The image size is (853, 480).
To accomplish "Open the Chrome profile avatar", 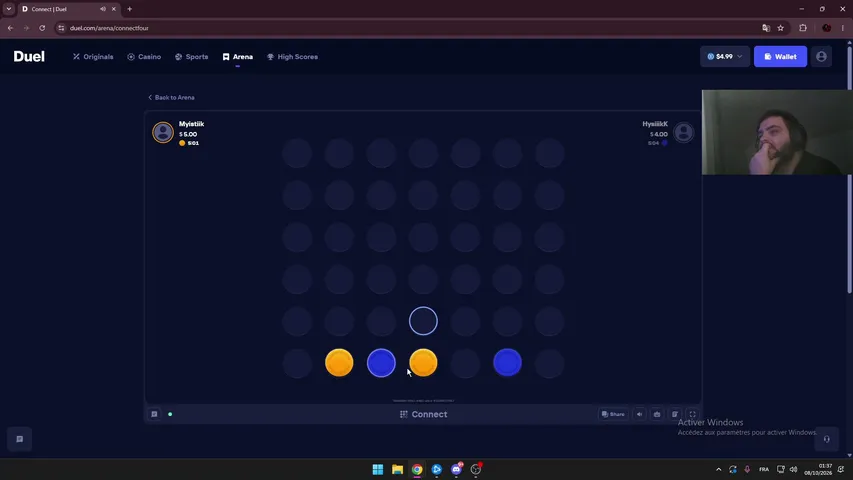I will pos(826,28).
